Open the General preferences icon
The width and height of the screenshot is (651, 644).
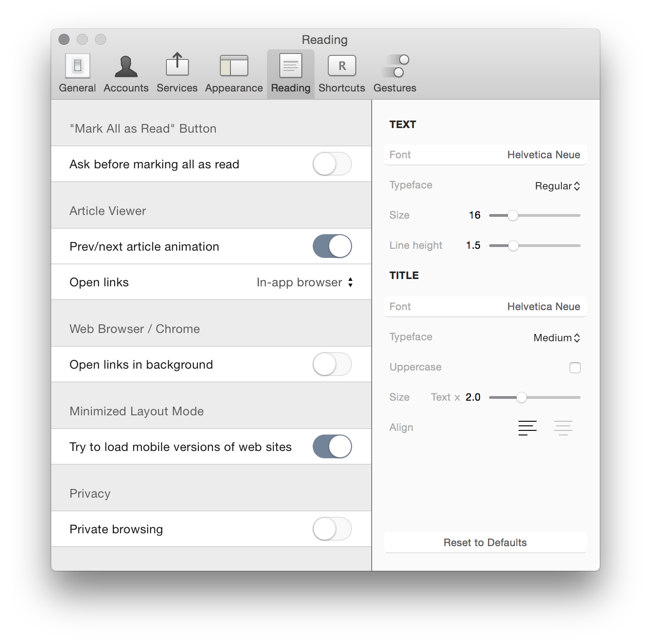[78, 66]
